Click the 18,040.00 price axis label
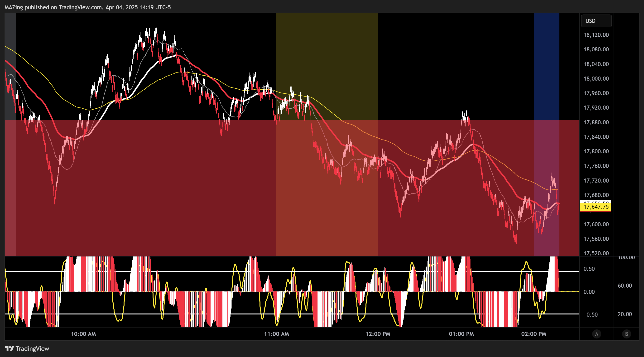The width and height of the screenshot is (644, 357). click(596, 64)
